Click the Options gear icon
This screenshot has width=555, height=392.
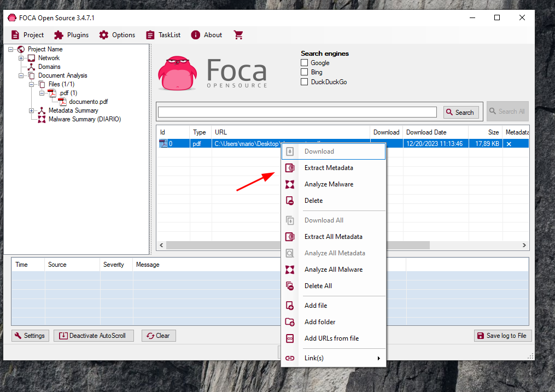tap(104, 35)
